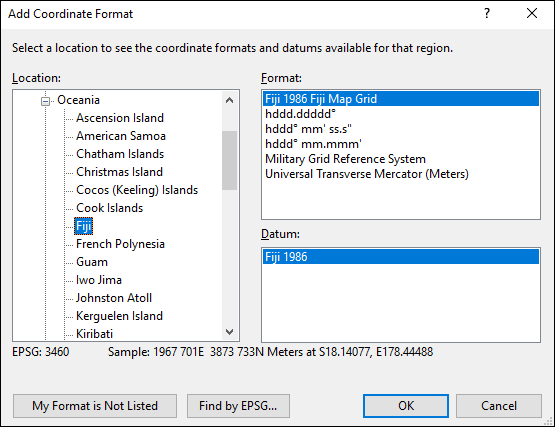Select French Polynesia location
The height and width of the screenshot is (427, 555).
[120, 244]
